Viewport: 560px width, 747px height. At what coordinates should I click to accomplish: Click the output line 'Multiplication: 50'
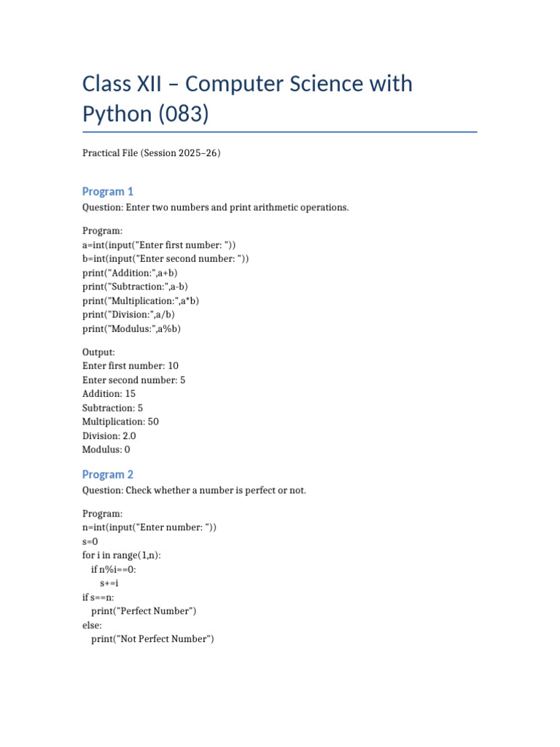[x=120, y=422]
